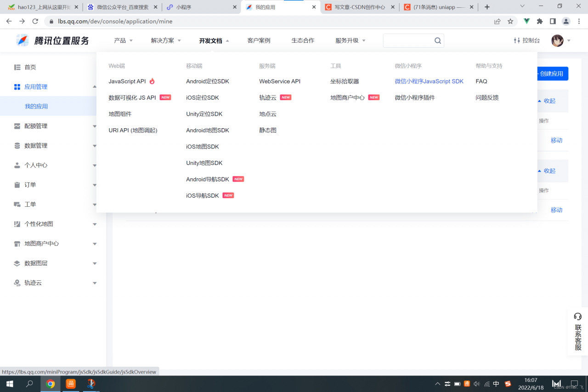Open URI API (地图调起) link
This screenshot has height=392, width=588.
click(133, 130)
